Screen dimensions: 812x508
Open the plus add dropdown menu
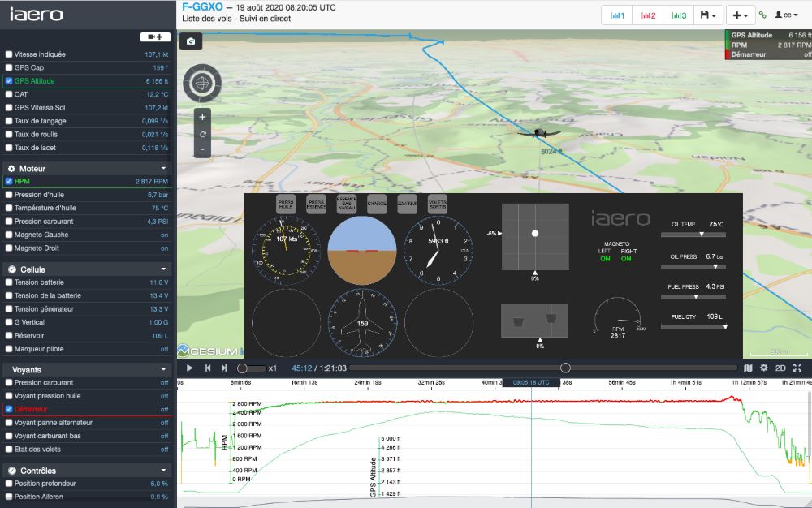(739, 15)
